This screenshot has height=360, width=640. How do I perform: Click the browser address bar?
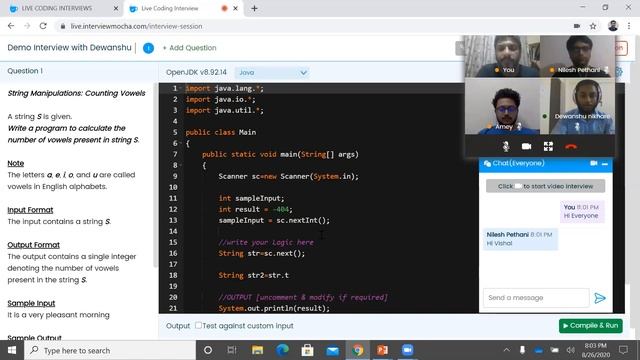pos(314,26)
